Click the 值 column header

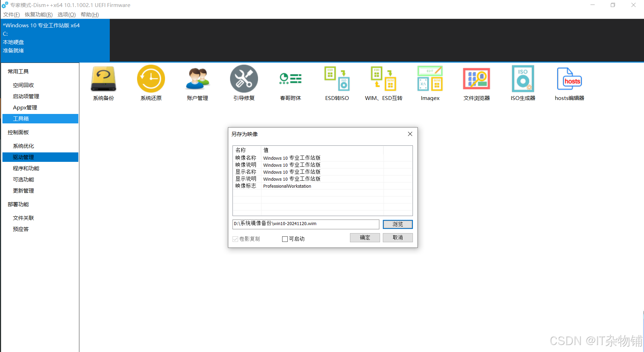tap(322, 150)
